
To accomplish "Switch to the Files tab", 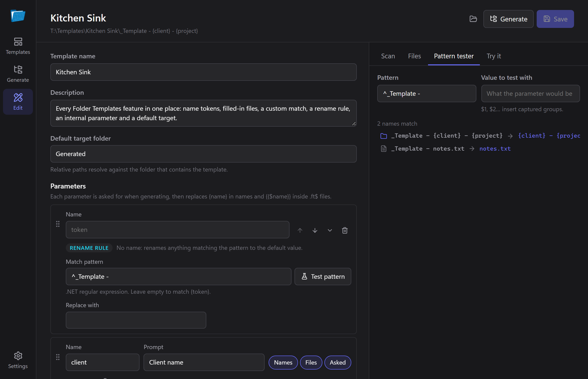I will [x=414, y=56].
